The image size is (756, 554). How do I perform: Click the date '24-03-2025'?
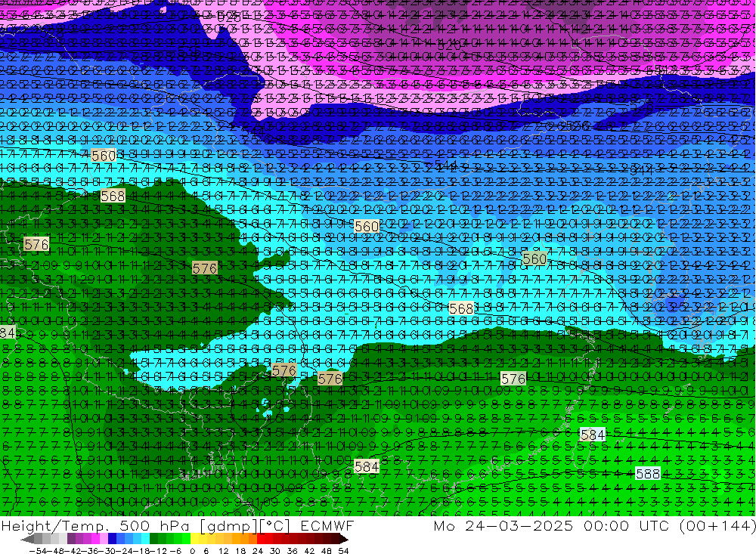coord(519,525)
